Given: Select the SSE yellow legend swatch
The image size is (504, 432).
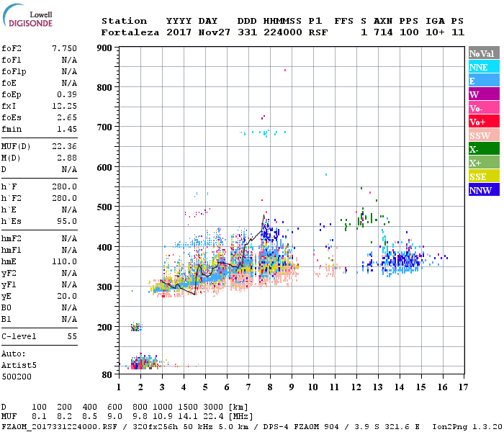Looking at the screenshot, I should (484, 176).
